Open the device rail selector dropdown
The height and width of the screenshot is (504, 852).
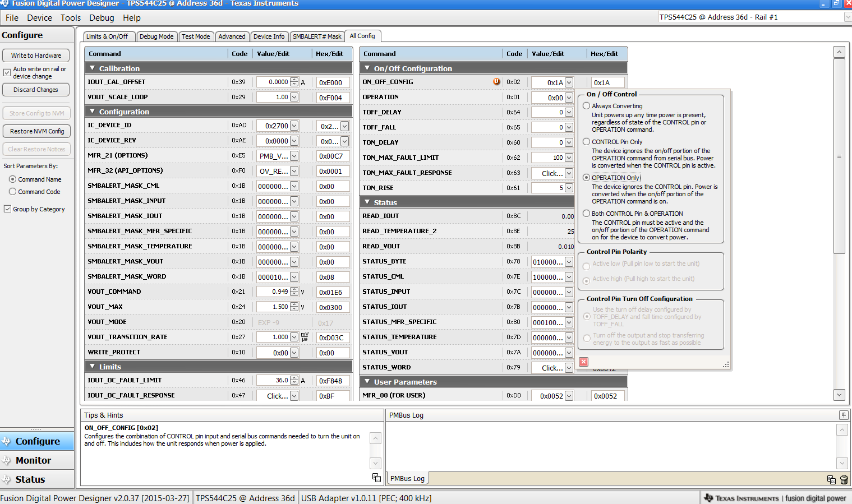[847, 17]
